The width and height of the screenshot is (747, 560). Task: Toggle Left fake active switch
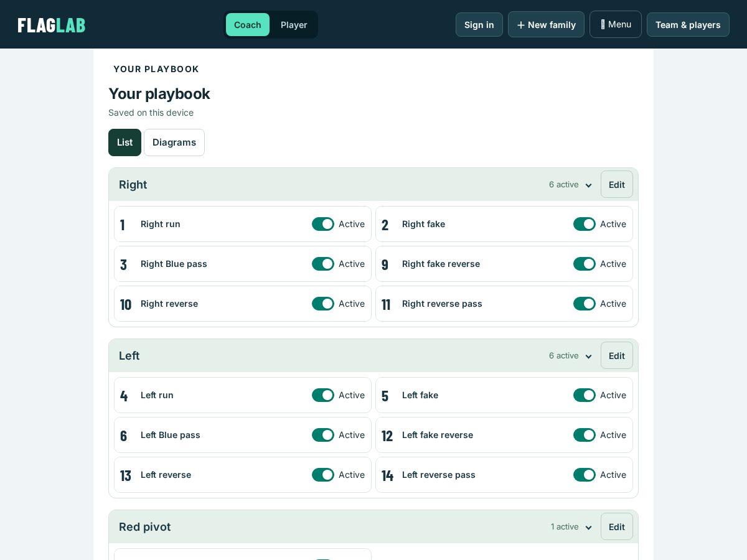click(585, 395)
